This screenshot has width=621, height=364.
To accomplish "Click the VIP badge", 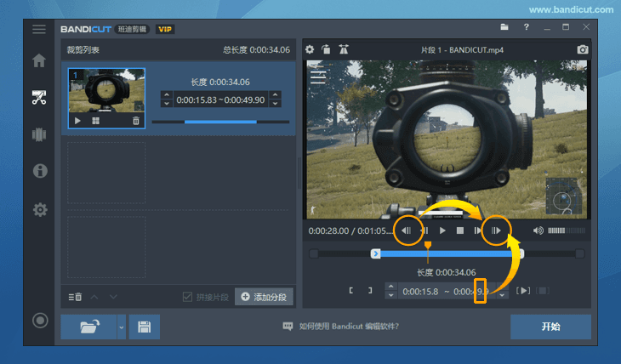I will (165, 29).
